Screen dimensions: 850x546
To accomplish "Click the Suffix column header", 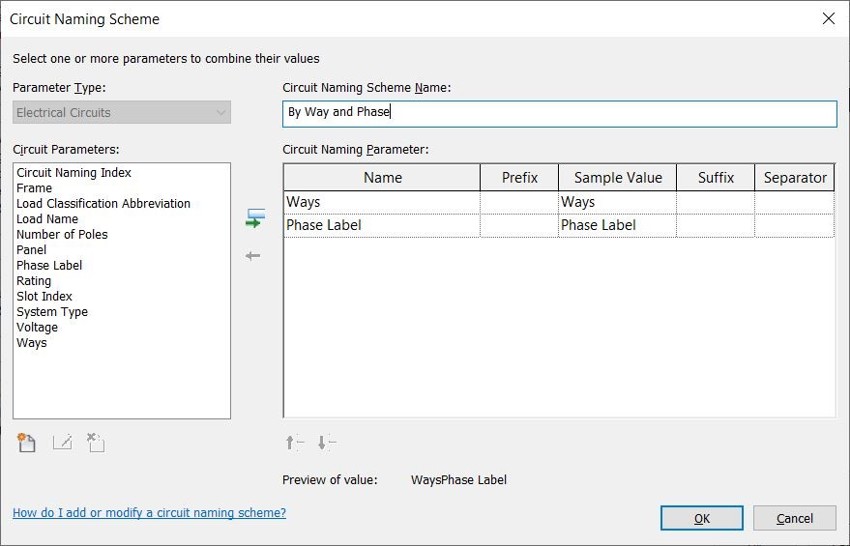I will tap(716, 177).
